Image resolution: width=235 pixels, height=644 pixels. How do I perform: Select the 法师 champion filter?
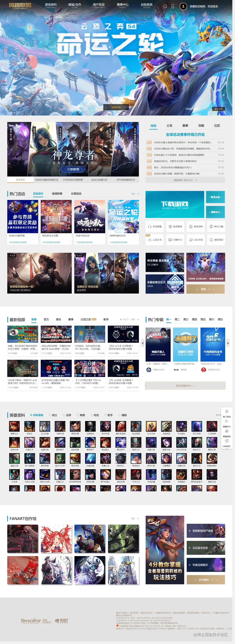67,415
